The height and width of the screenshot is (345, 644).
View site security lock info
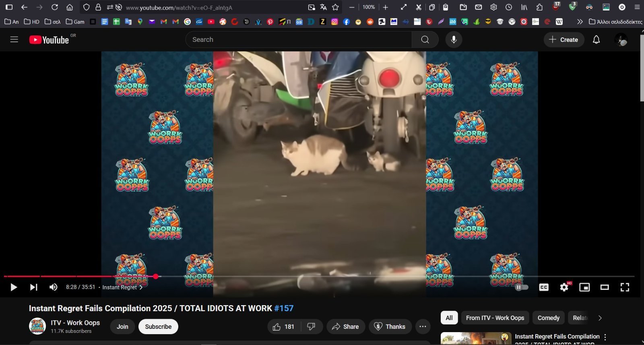pos(98,7)
